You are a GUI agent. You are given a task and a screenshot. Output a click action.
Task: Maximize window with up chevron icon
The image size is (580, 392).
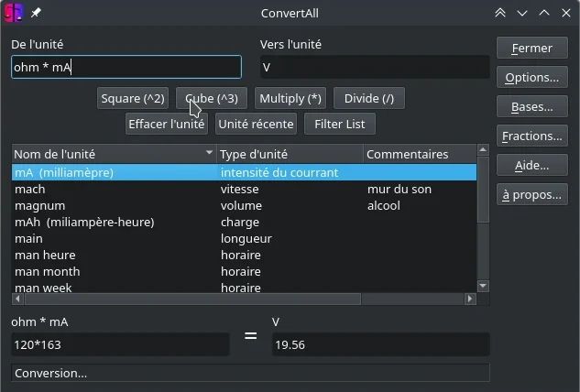coord(544,13)
